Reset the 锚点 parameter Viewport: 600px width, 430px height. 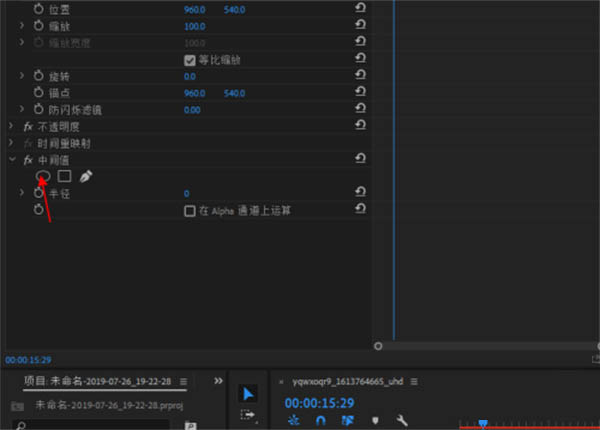(x=360, y=93)
